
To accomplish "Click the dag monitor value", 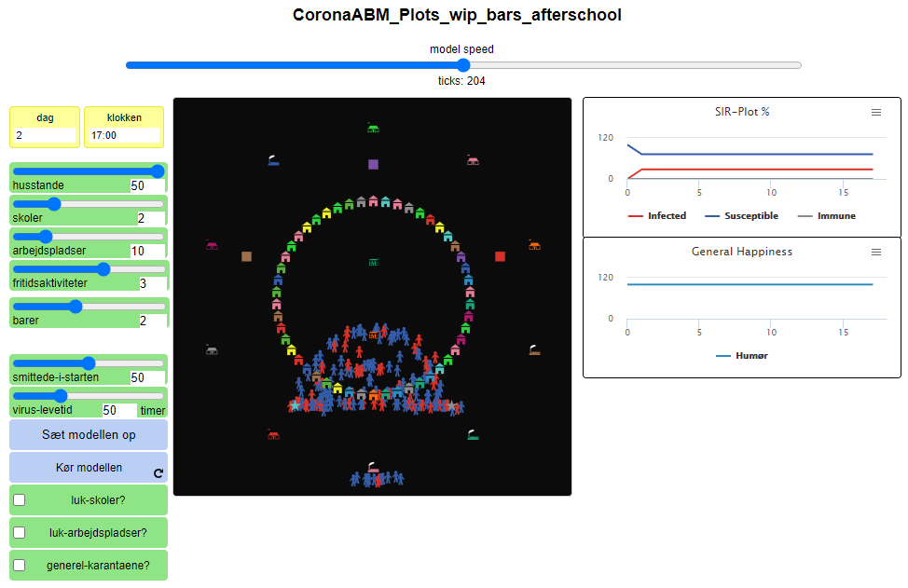I will [45, 135].
